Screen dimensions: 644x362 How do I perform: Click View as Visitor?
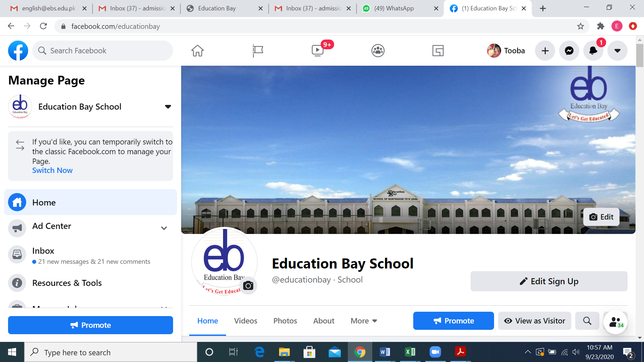point(535,321)
